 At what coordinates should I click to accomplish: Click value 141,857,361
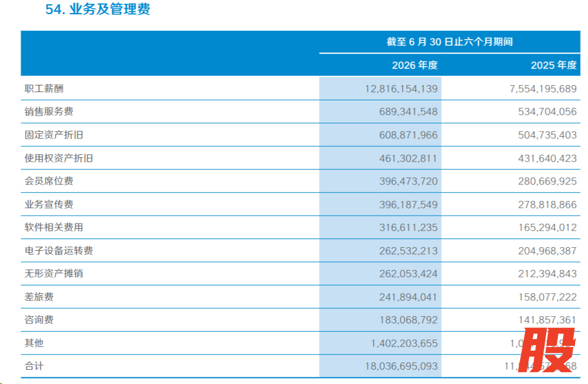[x=547, y=320]
